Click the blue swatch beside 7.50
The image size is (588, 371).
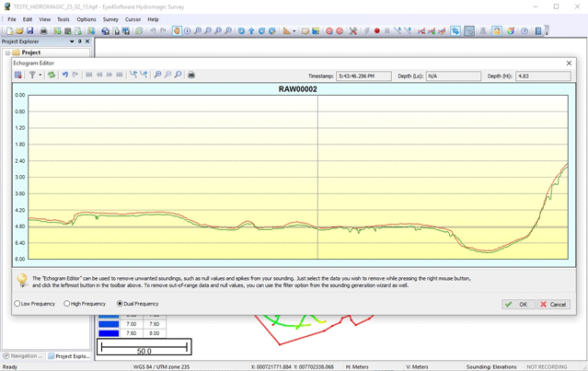[109, 333]
